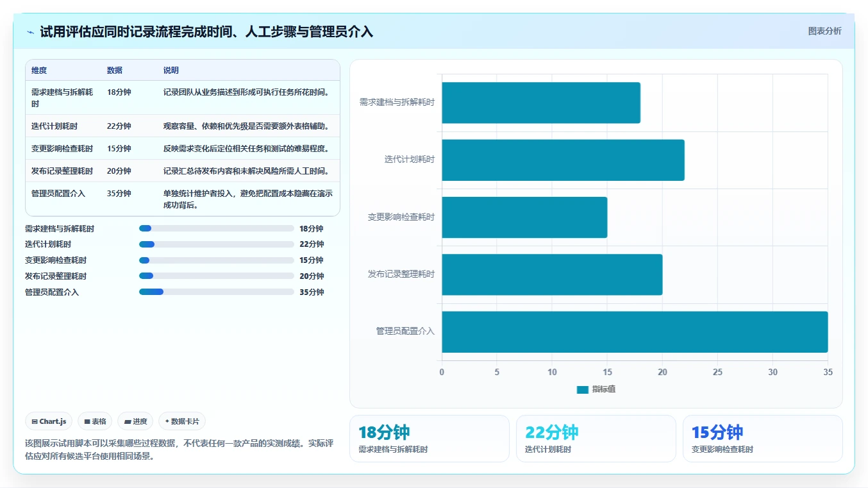Click the 20分钟 value beside its progress bar
The image size is (868, 488).
point(312,276)
